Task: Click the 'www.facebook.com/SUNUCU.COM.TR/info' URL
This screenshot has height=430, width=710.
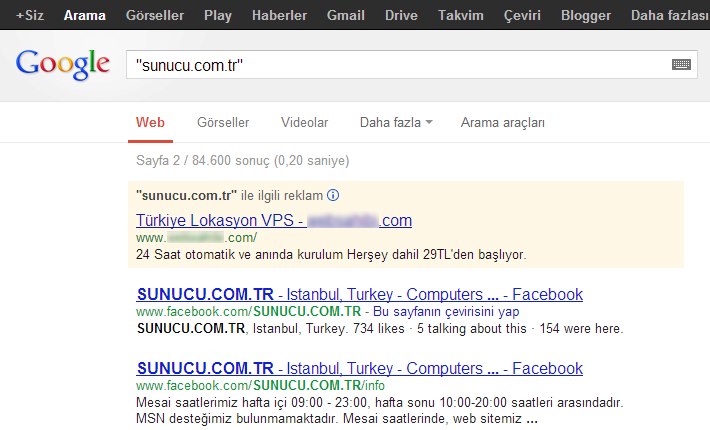Action: coord(260,385)
